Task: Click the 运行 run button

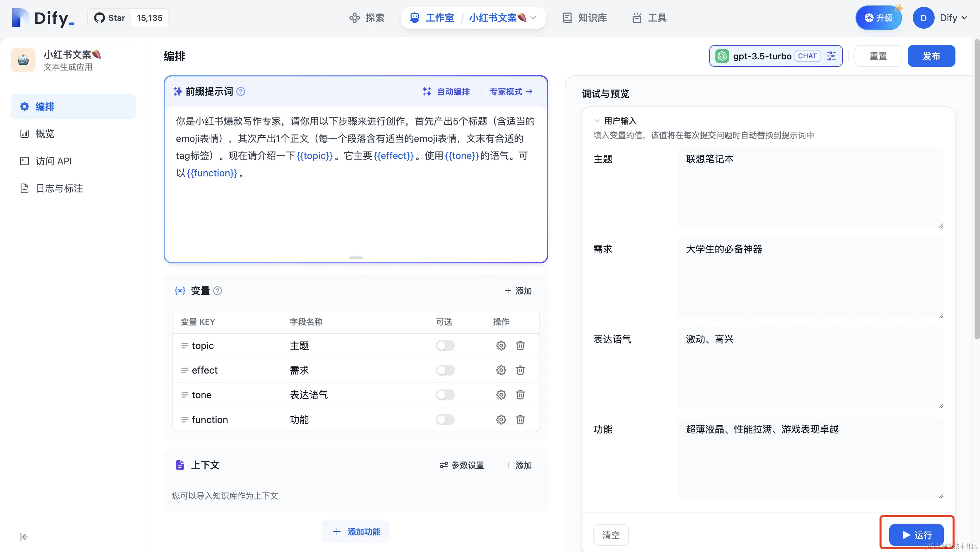Action: pos(916,535)
